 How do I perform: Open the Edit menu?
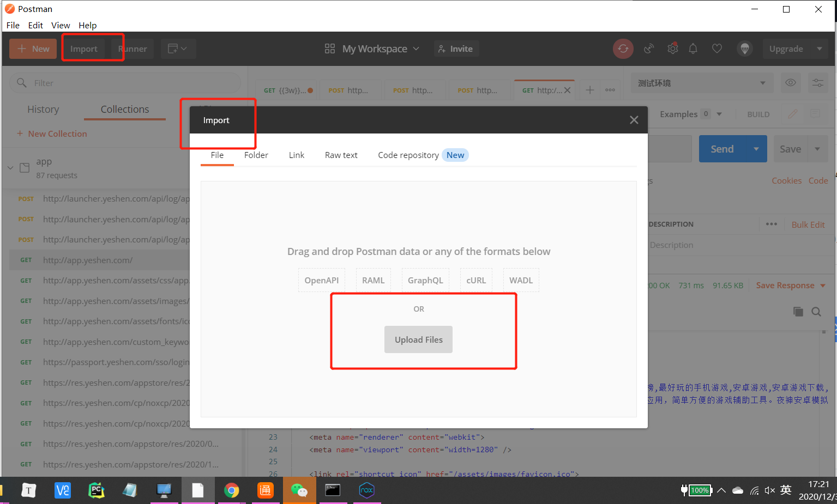coord(35,25)
